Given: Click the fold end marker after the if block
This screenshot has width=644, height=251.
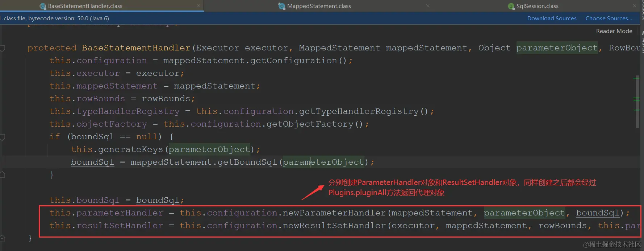Looking at the screenshot, I should [3, 175].
